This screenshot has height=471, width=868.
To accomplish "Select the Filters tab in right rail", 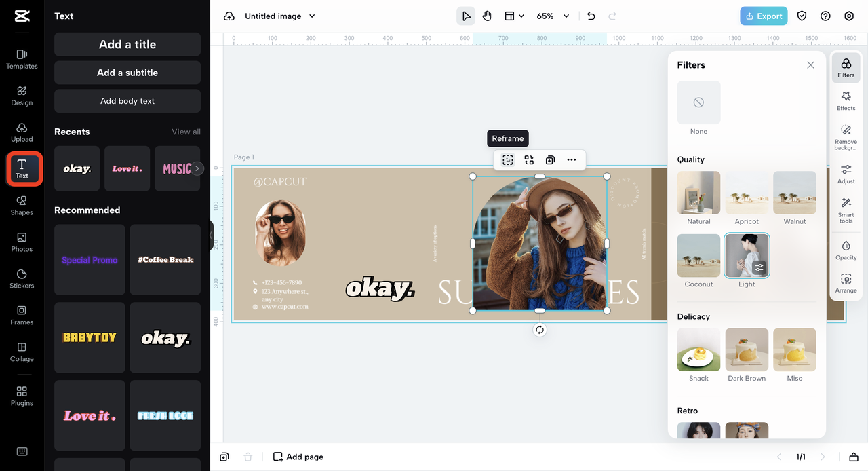I will 846,67.
